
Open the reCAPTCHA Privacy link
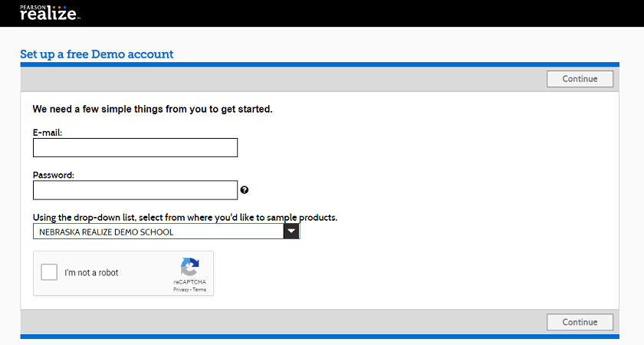tap(180, 290)
